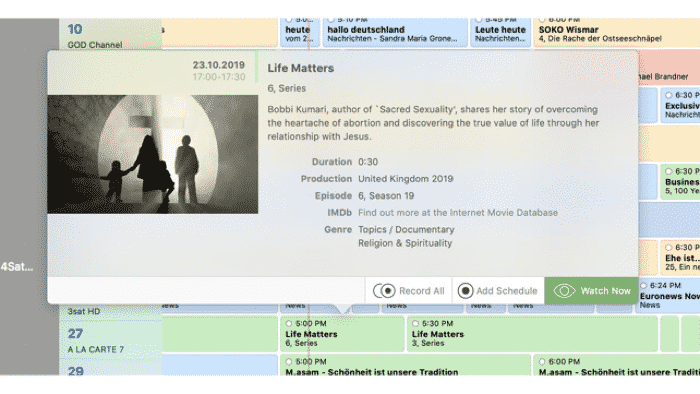700x394 pixels.
Task: Open the Leute heute program
Action: click(x=500, y=32)
